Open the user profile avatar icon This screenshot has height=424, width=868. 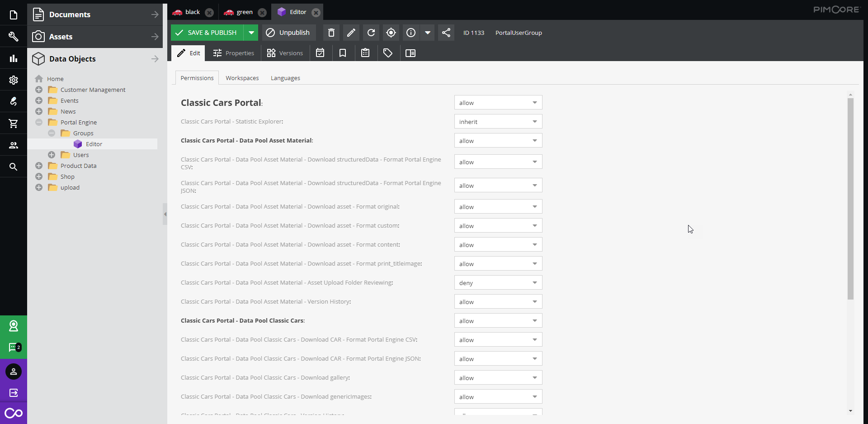click(x=14, y=372)
